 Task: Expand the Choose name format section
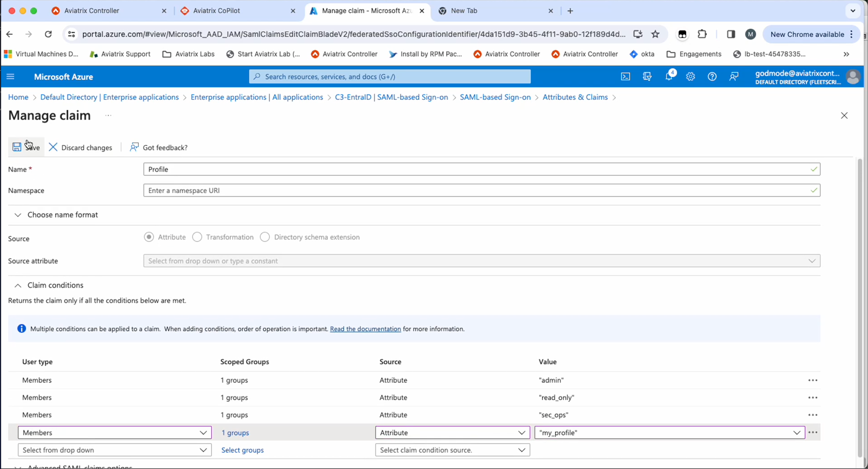tap(17, 215)
